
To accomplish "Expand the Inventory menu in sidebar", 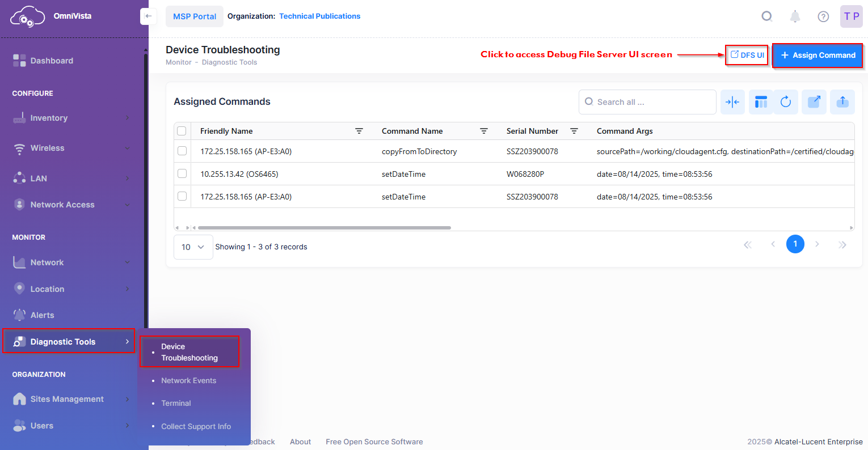I will (x=71, y=118).
